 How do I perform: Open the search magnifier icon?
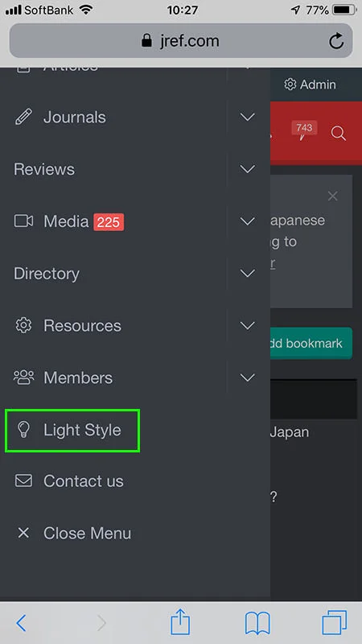(338, 134)
